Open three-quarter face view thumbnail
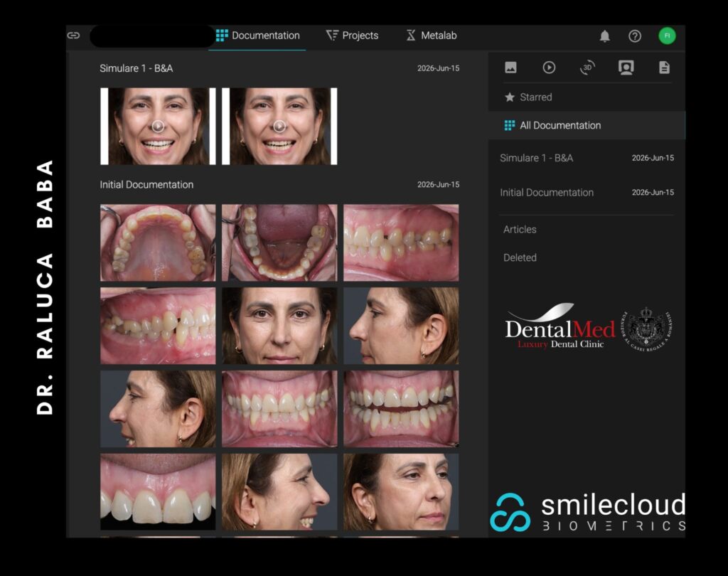Image resolution: width=728 pixels, height=576 pixels. coord(401,492)
